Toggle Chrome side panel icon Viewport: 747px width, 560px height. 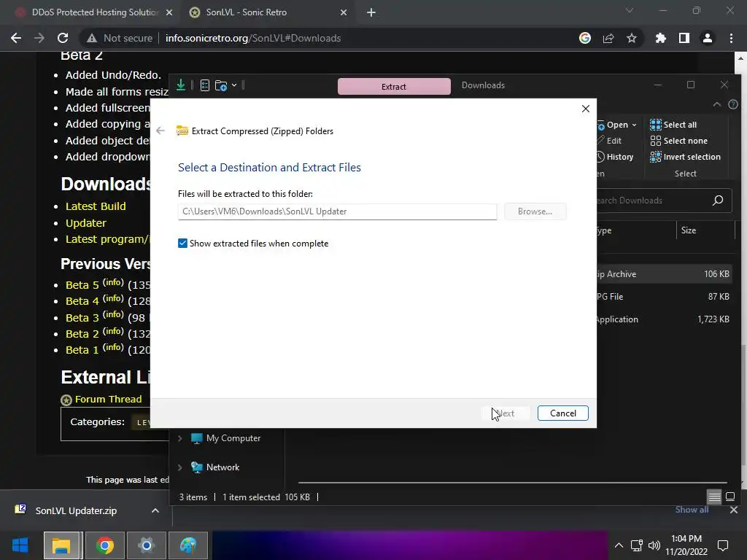[684, 38]
